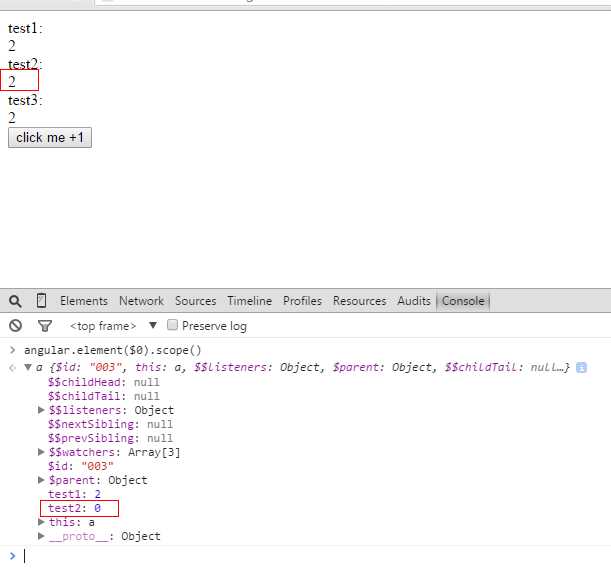
Task: Toggle the device mode phone icon
Action: click(41, 301)
